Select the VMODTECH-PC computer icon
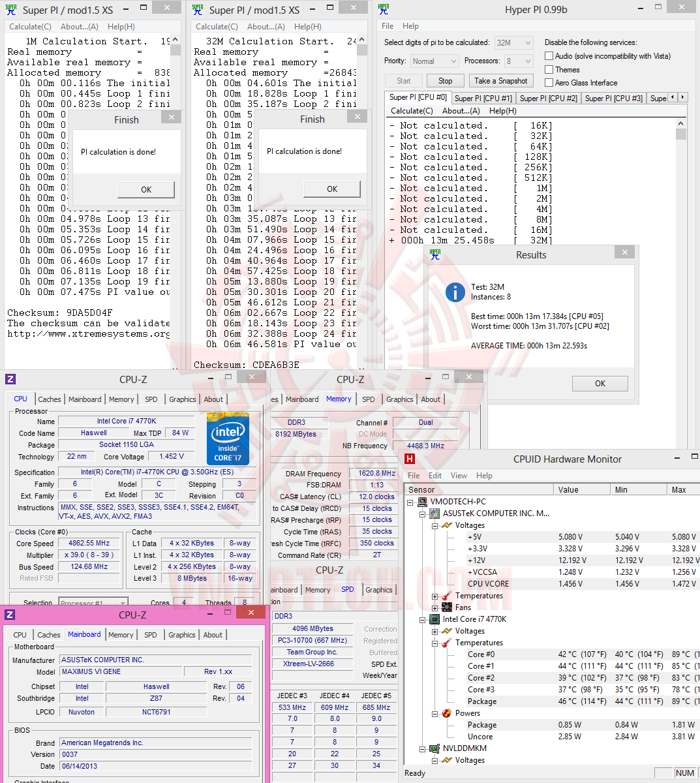Viewport: 700px width, 783px height. pos(423,502)
